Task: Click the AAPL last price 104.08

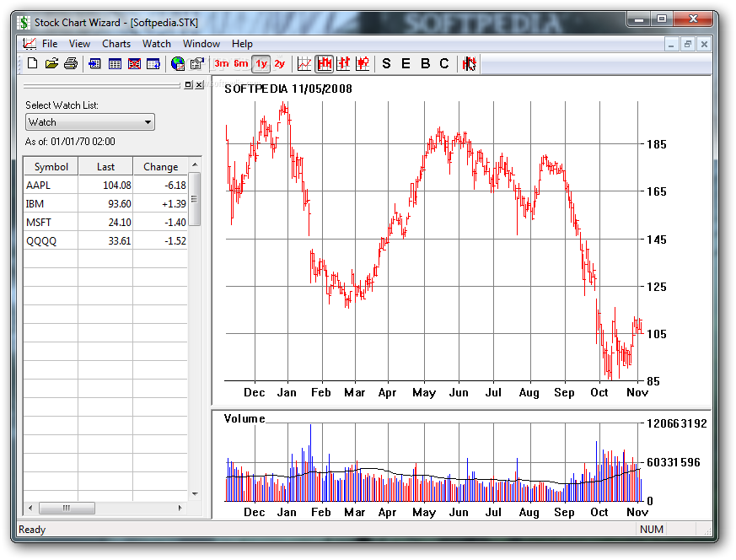Action: pyautogui.click(x=117, y=186)
